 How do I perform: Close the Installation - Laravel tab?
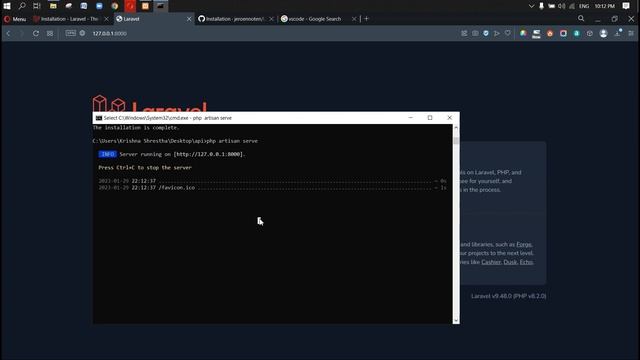106,19
